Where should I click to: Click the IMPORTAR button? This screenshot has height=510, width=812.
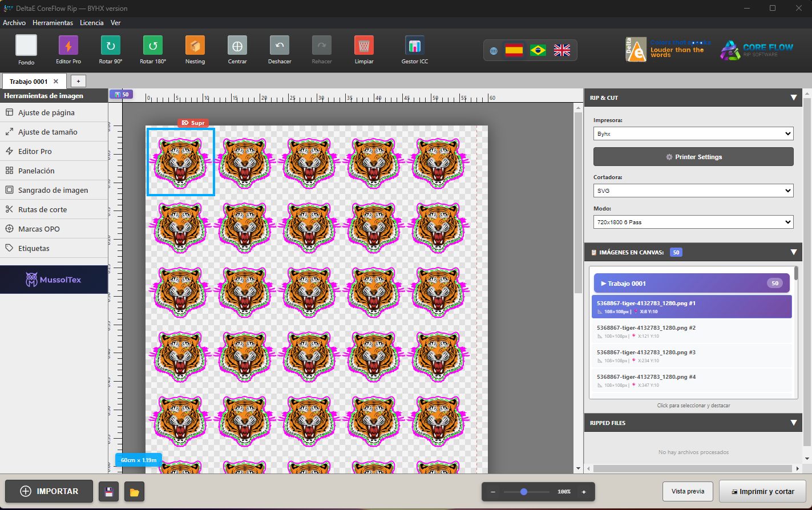click(x=49, y=491)
